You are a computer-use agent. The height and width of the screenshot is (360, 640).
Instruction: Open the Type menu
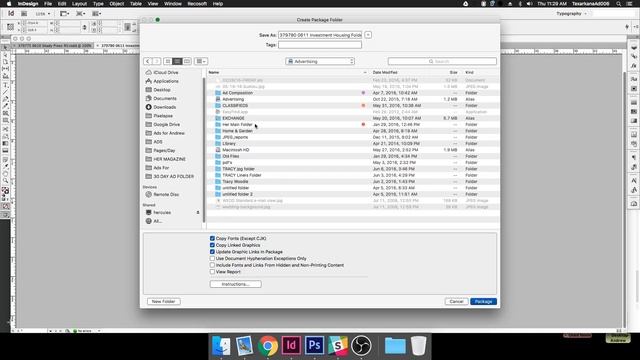[98, 4]
